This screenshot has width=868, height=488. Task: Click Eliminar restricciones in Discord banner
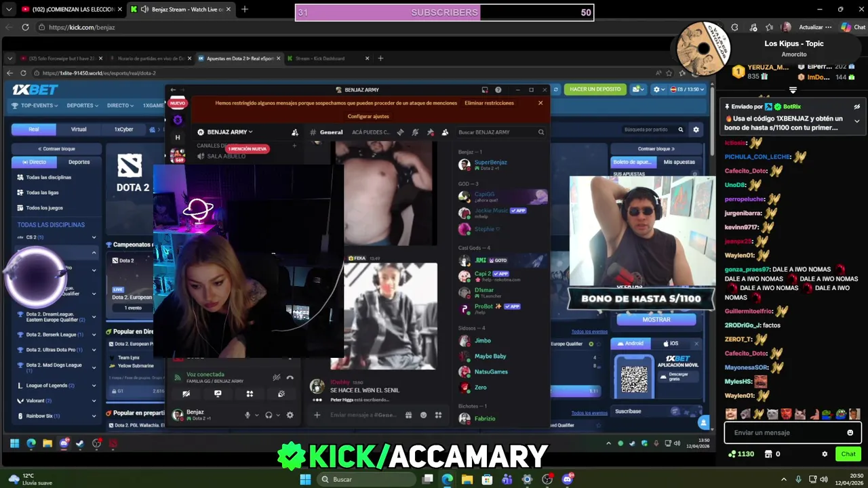[489, 103]
